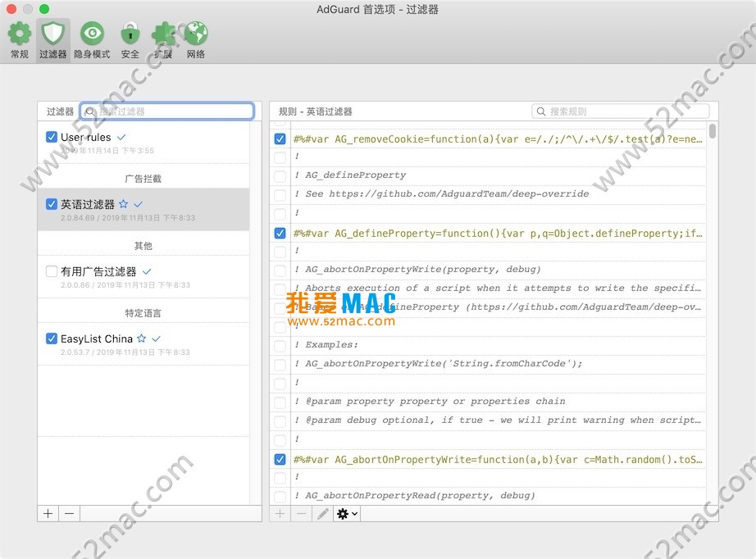756x559 pixels.
Task: Click the check mark next to 有用广告过滤器
Action: coord(147,271)
